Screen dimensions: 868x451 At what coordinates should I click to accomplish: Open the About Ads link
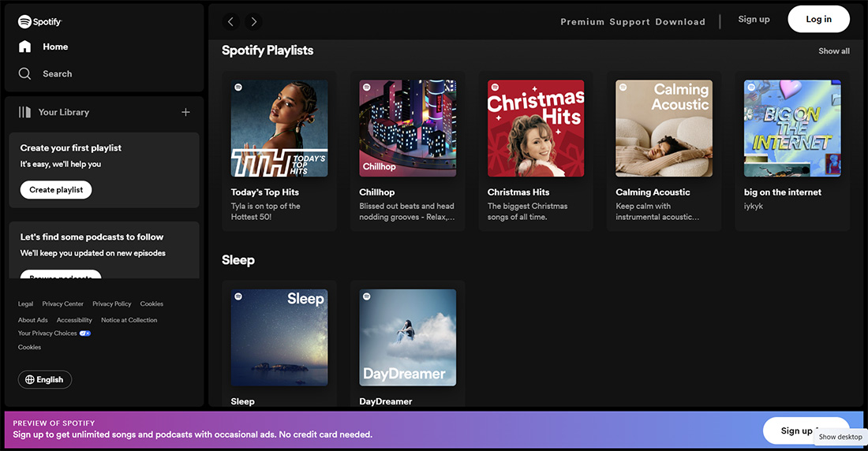[32, 320]
